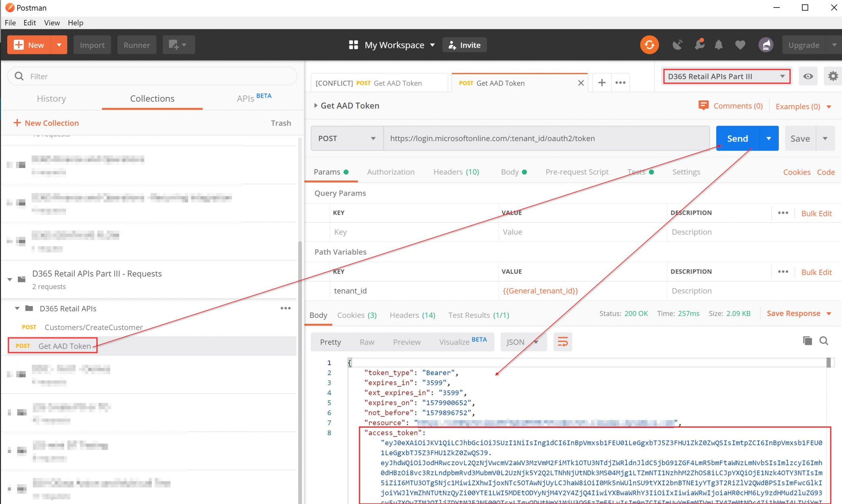The height and width of the screenshot is (504, 842).
Task: Click into the request URL field
Action: click(x=546, y=138)
